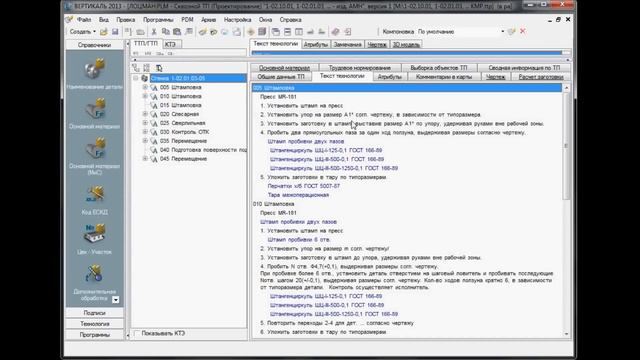Expand the 035 Перемещение node

(x=145, y=141)
